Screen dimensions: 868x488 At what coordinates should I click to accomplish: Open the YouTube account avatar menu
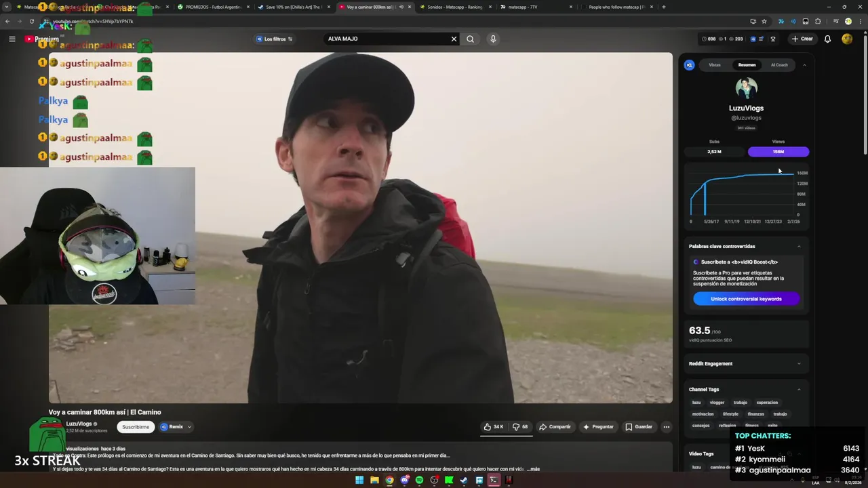(x=847, y=39)
